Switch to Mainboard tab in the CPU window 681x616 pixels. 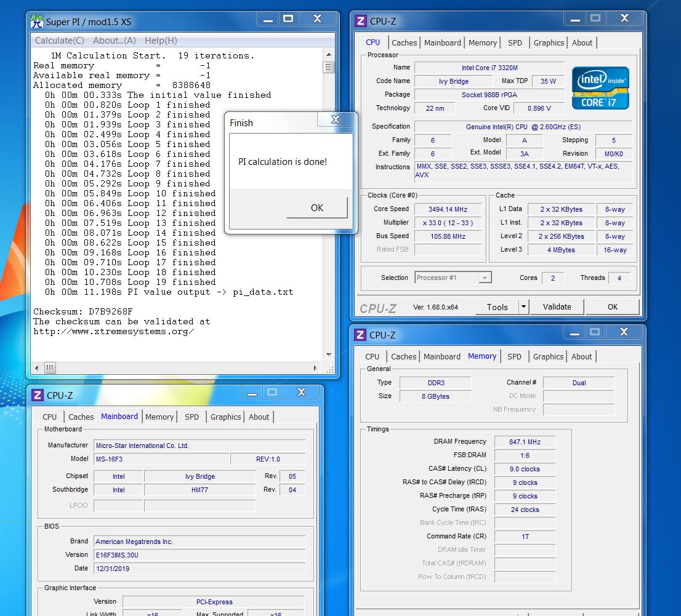point(443,42)
